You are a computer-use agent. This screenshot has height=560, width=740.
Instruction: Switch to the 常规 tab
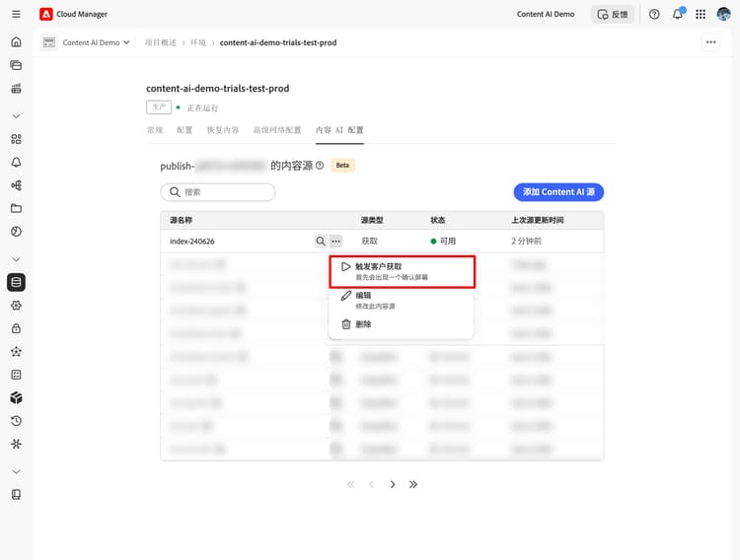tap(155, 130)
